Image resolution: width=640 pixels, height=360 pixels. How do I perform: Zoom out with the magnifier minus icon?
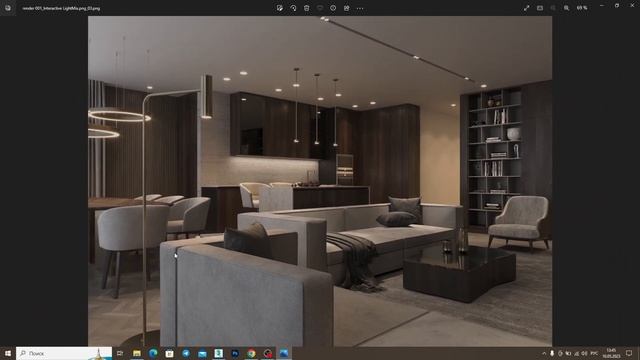(x=553, y=8)
